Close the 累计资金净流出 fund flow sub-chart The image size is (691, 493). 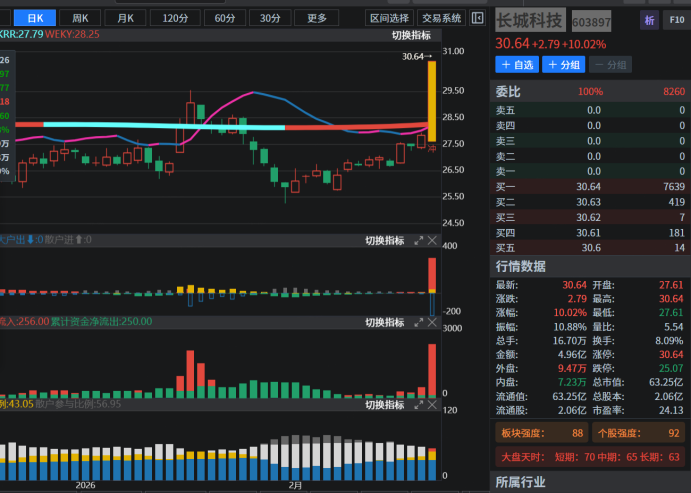tap(432, 322)
